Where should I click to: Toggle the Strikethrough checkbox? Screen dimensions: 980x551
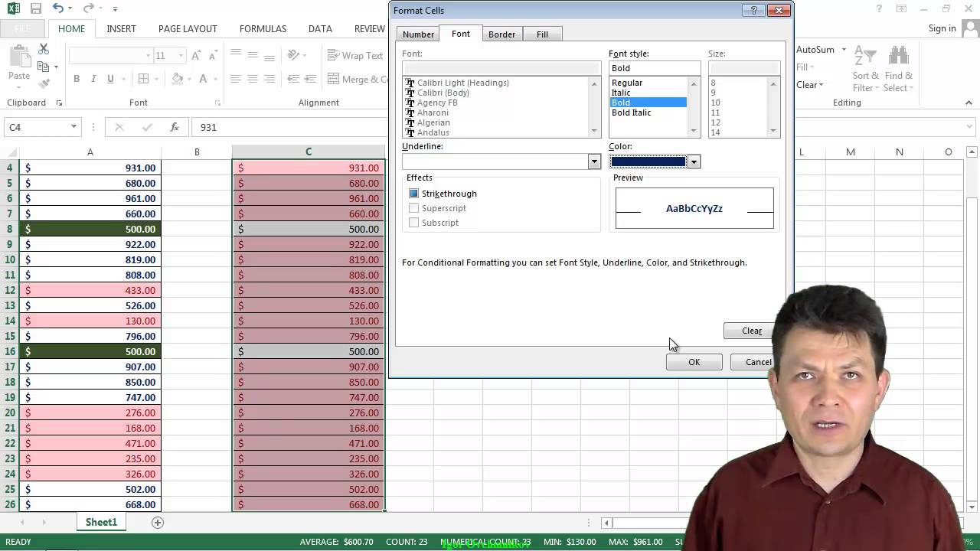(x=414, y=194)
